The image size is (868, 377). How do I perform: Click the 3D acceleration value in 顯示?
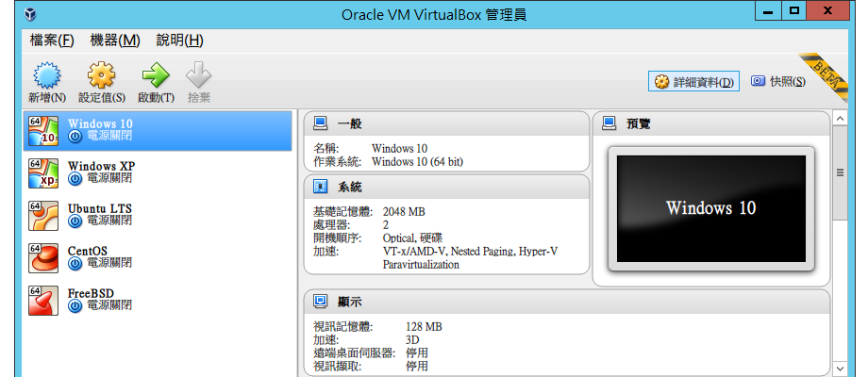pyautogui.click(x=412, y=340)
